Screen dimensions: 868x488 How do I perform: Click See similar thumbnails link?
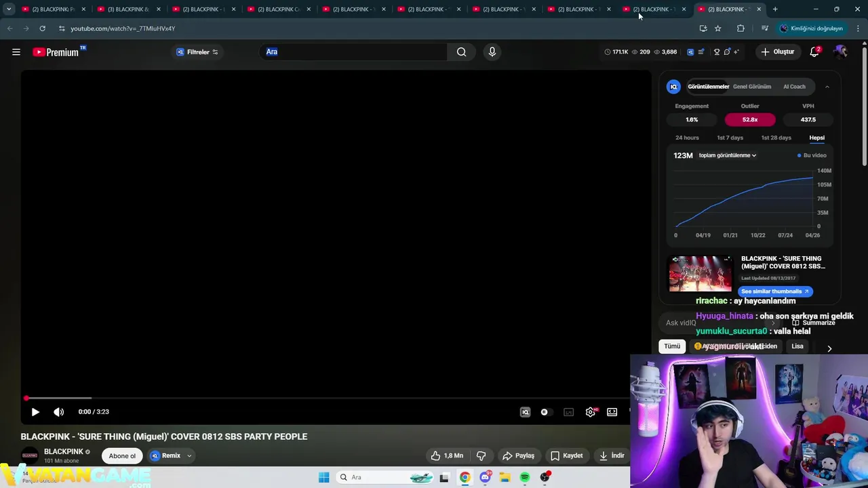(775, 291)
